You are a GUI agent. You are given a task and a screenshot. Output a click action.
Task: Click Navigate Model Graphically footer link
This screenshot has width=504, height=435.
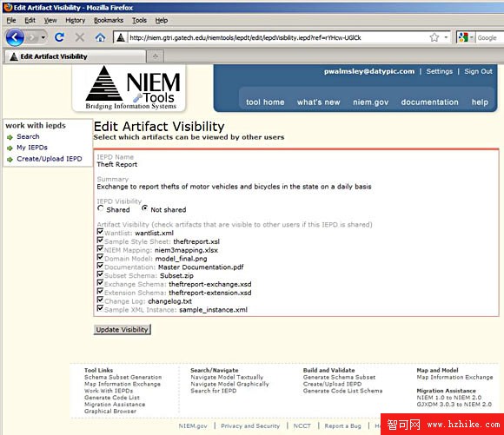(x=229, y=384)
